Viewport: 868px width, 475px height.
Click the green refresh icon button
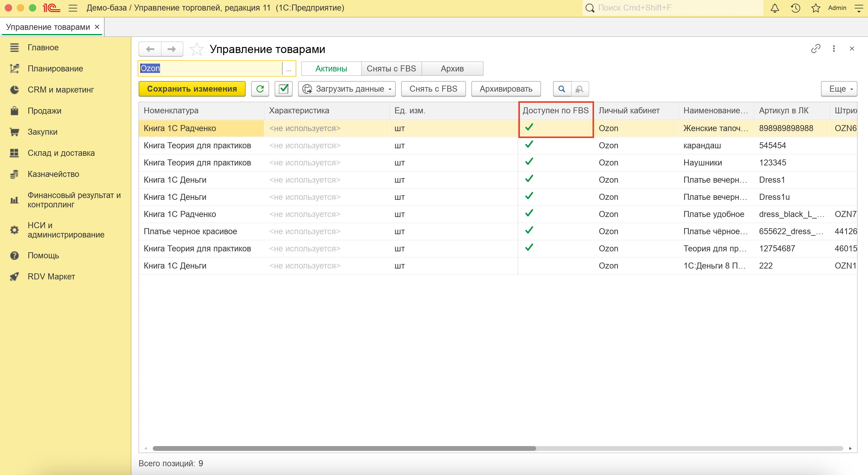260,89
